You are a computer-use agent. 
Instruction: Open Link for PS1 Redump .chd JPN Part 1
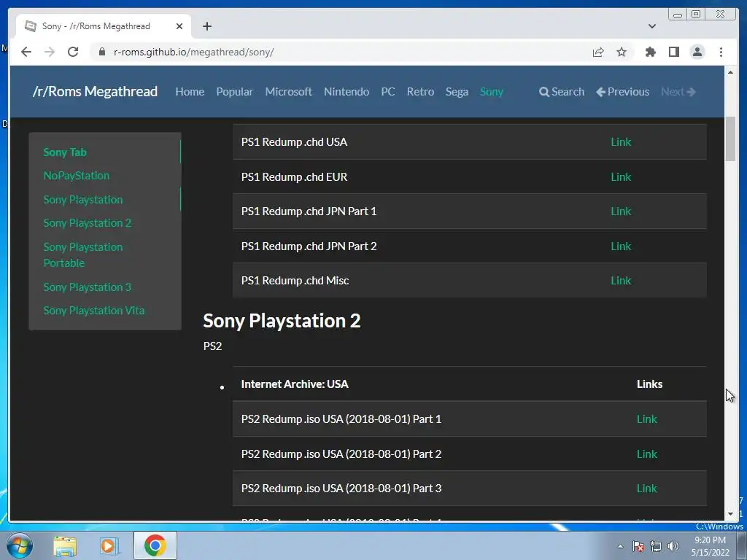coord(621,211)
